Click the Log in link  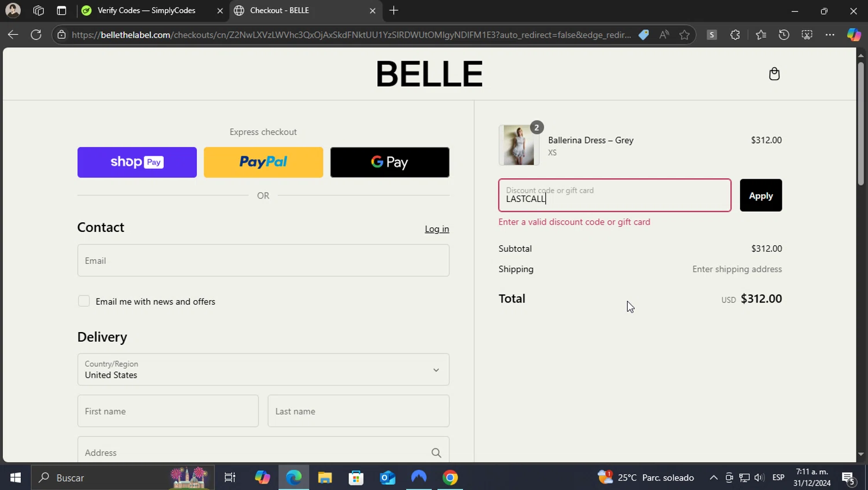[437, 229]
